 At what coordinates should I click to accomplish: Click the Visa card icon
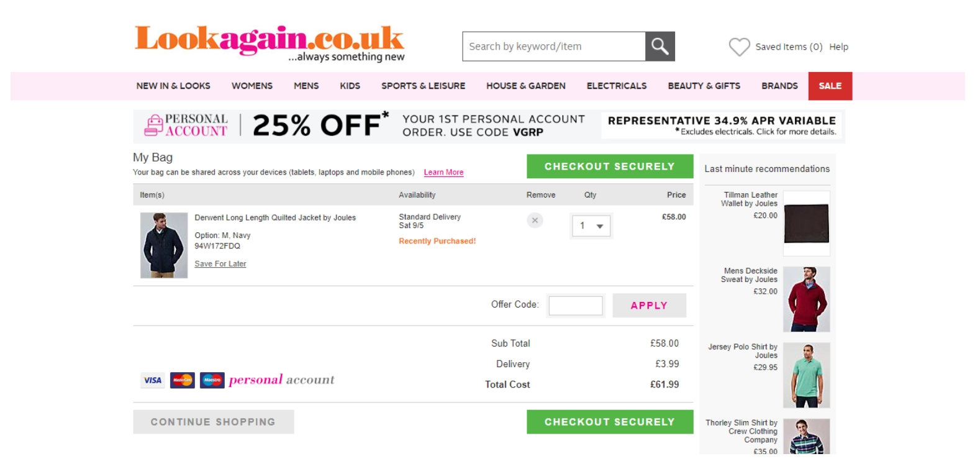click(153, 380)
